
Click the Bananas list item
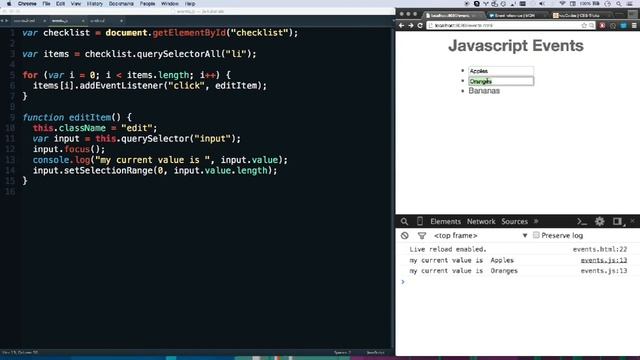[484, 91]
